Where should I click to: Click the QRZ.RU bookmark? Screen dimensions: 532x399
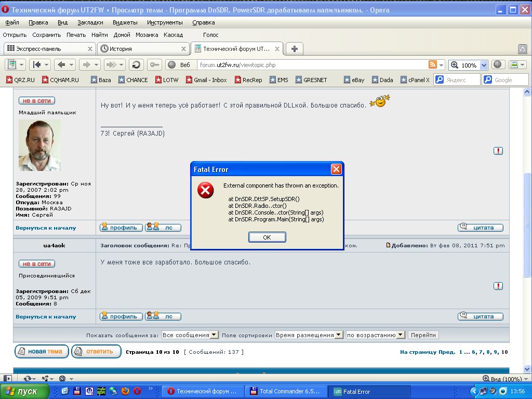[x=20, y=80]
